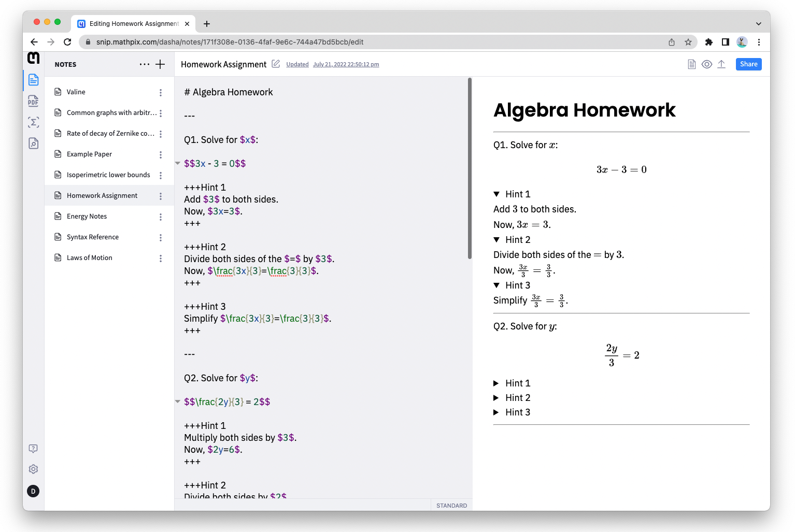Open the document search sidebar icon

[x=33, y=143]
